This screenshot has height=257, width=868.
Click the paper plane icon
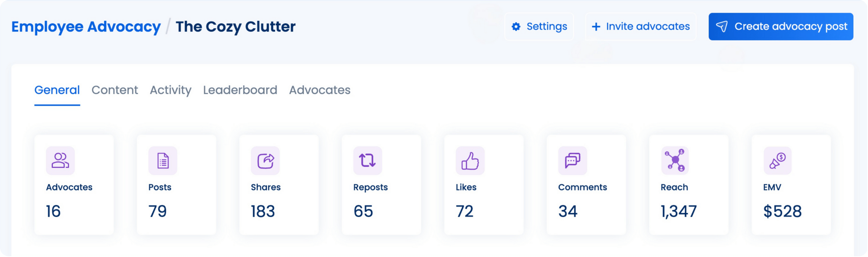[722, 27]
